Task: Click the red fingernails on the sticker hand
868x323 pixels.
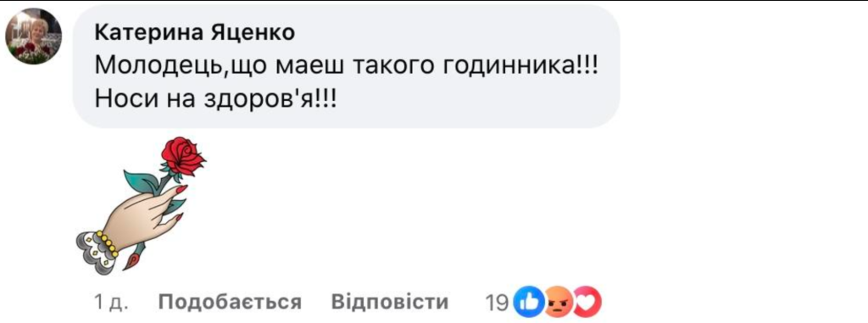Action: [180, 190]
